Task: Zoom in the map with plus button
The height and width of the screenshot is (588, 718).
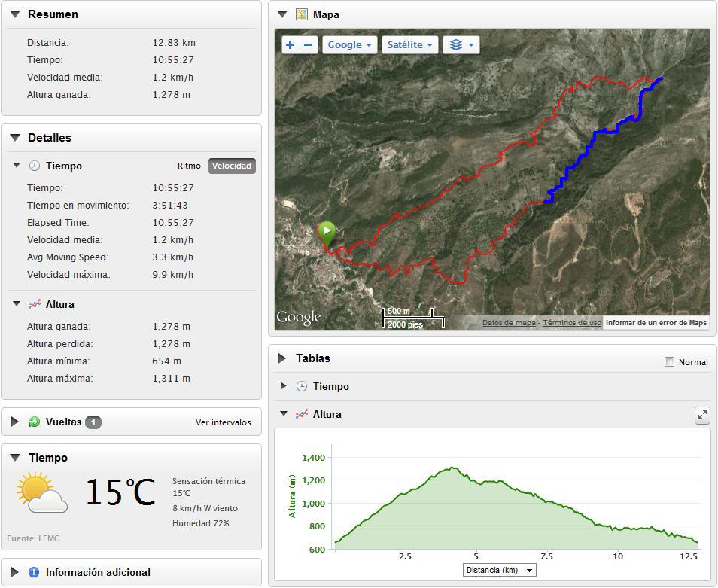Action: point(291,45)
